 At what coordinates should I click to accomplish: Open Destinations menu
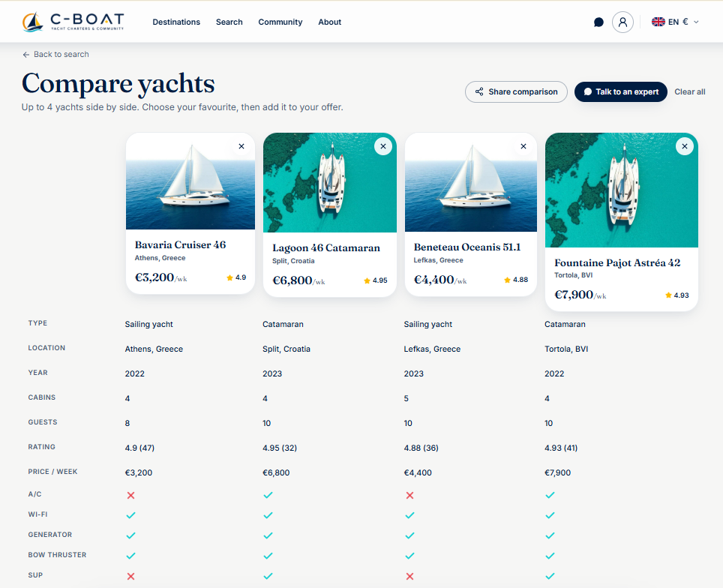[x=176, y=22]
